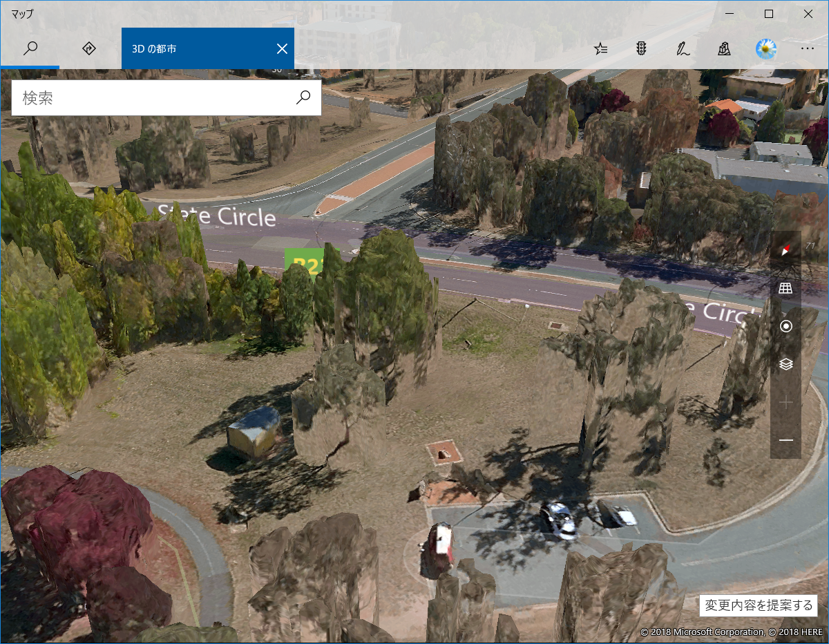Close the 3D の都市 tab
Viewport: 829px width, 644px height.
(282, 48)
